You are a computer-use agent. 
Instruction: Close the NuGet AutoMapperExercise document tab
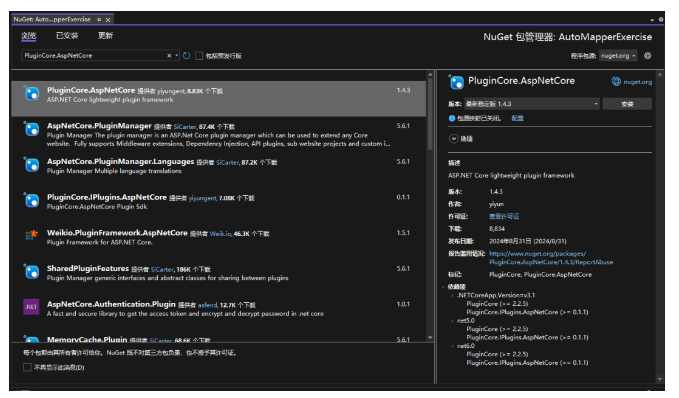[108, 19]
